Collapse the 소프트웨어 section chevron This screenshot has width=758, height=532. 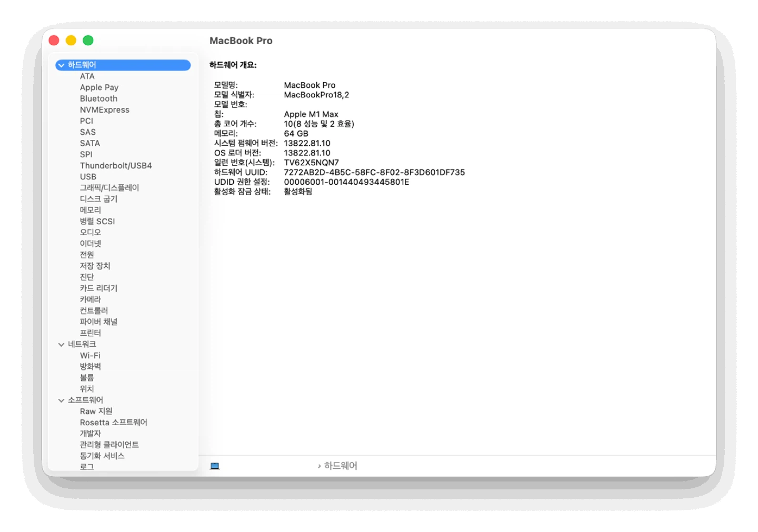tap(61, 400)
